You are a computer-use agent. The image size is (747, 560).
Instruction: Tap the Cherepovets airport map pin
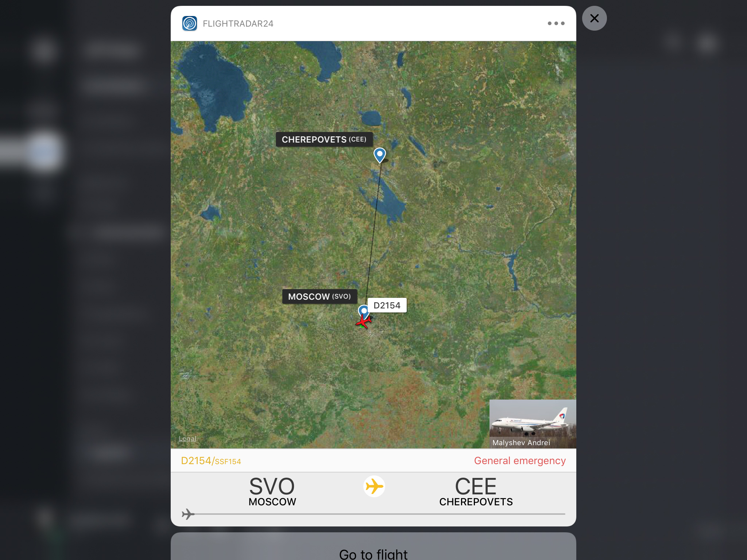tap(380, 155)
